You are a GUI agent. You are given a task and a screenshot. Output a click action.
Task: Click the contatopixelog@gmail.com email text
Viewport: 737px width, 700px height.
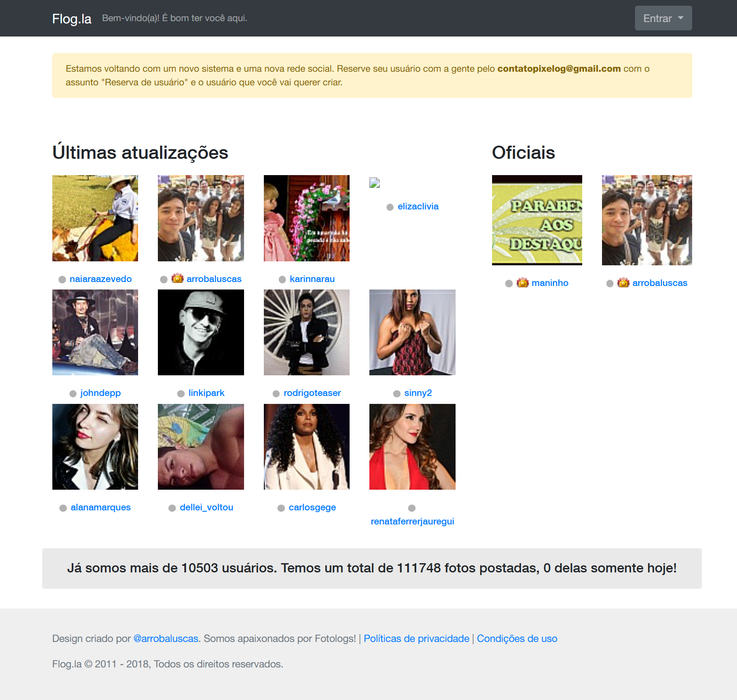(x=558, y=69)
